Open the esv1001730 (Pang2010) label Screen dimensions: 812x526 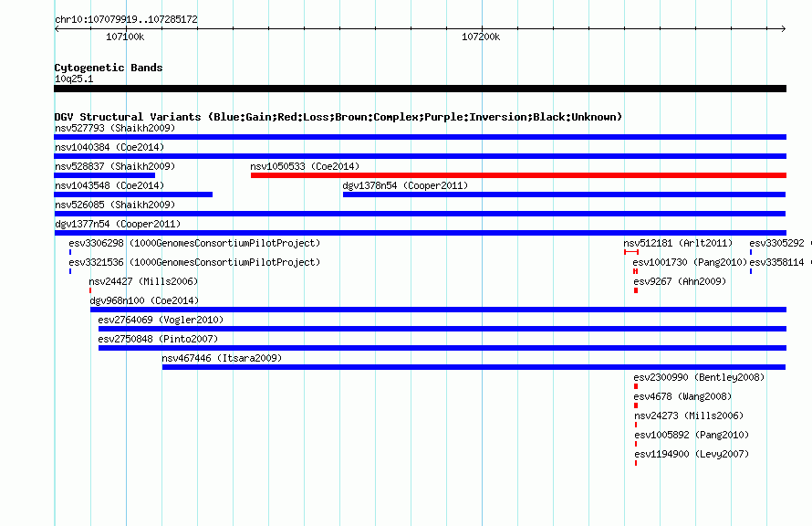click(x=691, y=262)
